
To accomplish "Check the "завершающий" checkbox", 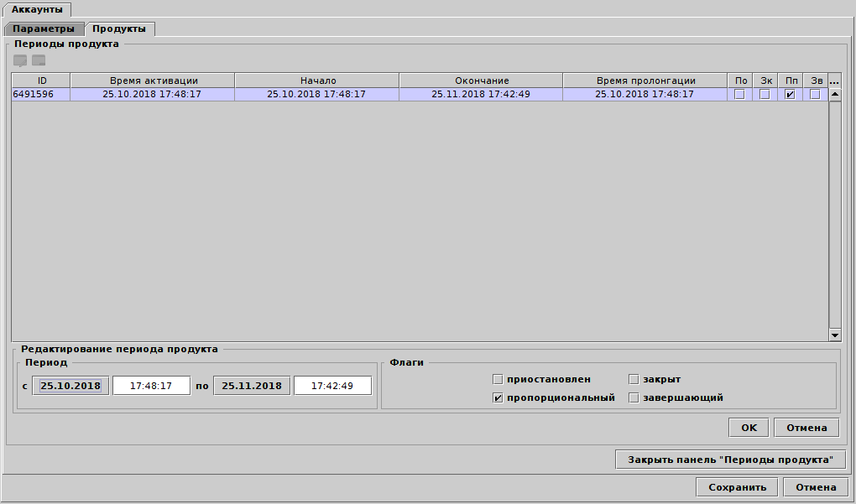I will pyautogui.click(x=634, y=397).
